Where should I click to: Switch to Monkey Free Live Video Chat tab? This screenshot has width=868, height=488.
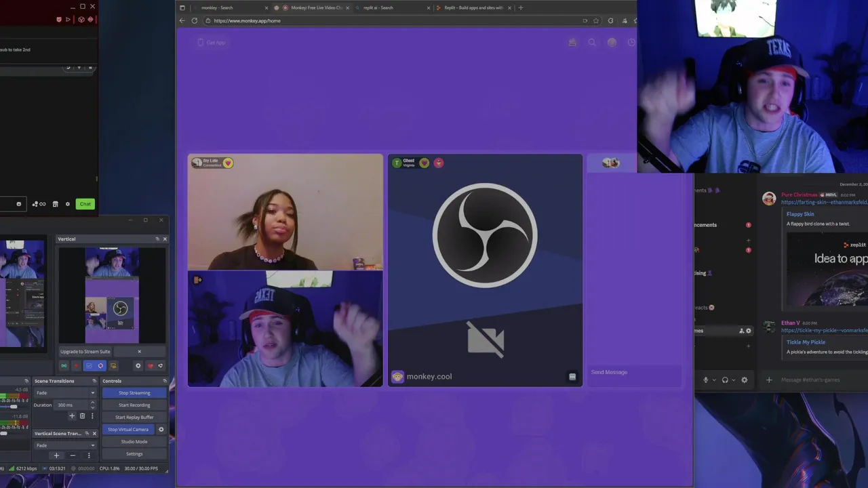click(x=312, y=7)
